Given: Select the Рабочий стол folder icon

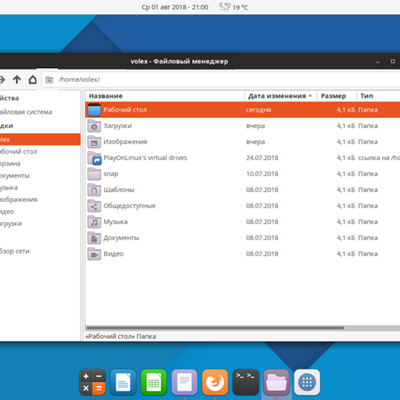Looking at the screenshot, I should (x=94, y=110).
